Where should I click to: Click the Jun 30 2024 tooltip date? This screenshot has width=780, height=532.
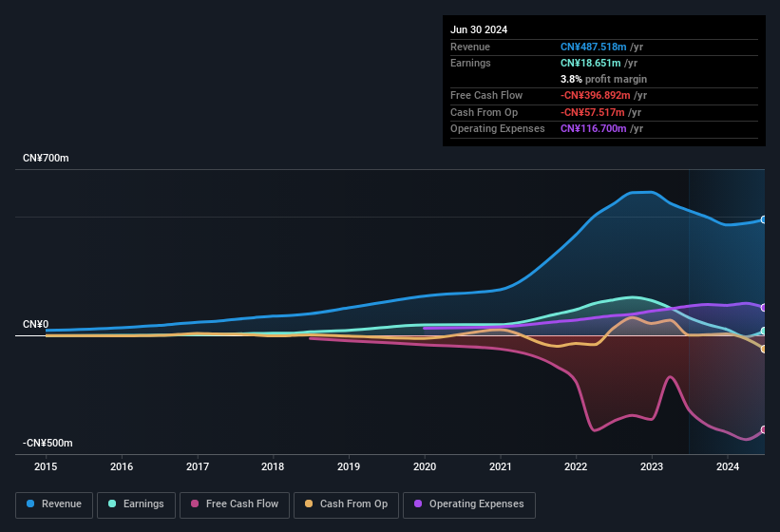(x=479, y=29)
